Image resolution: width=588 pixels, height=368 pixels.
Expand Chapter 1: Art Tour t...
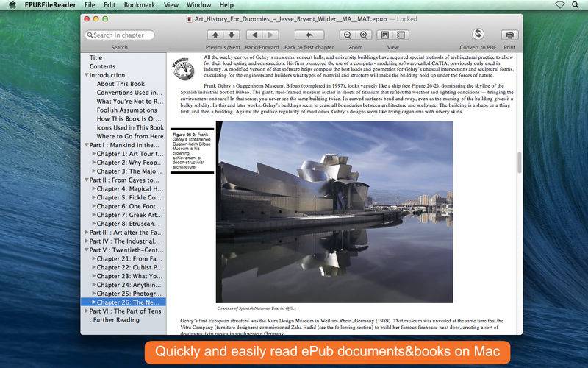point(94,154)
